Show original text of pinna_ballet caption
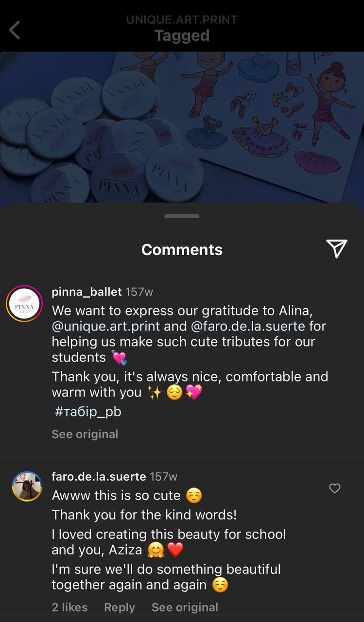The height and width of the screenshot is (622, 364). tap(85, 434)
